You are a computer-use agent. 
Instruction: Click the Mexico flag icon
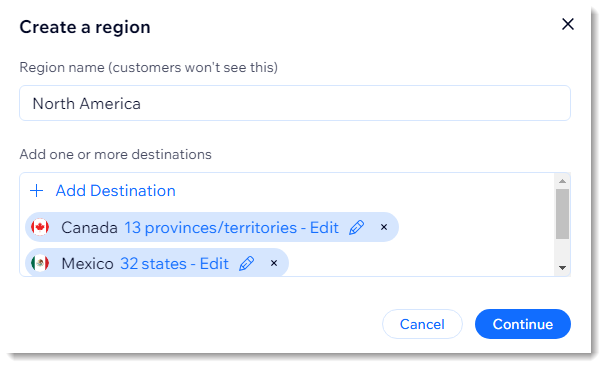[x=40, y=263]
